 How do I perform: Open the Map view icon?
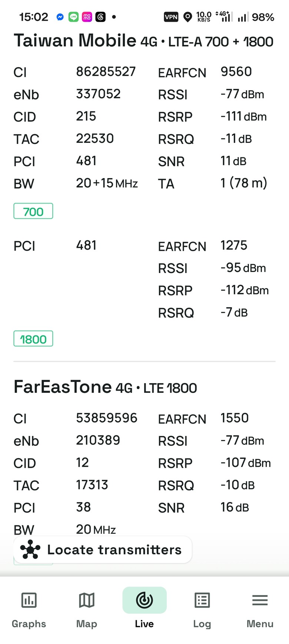point(87,600)
